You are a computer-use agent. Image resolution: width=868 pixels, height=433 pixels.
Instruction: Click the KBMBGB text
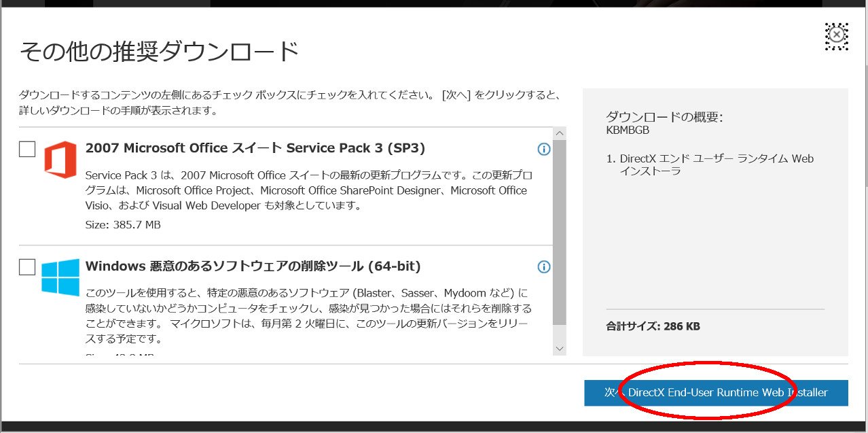click(x=628, y=130)
